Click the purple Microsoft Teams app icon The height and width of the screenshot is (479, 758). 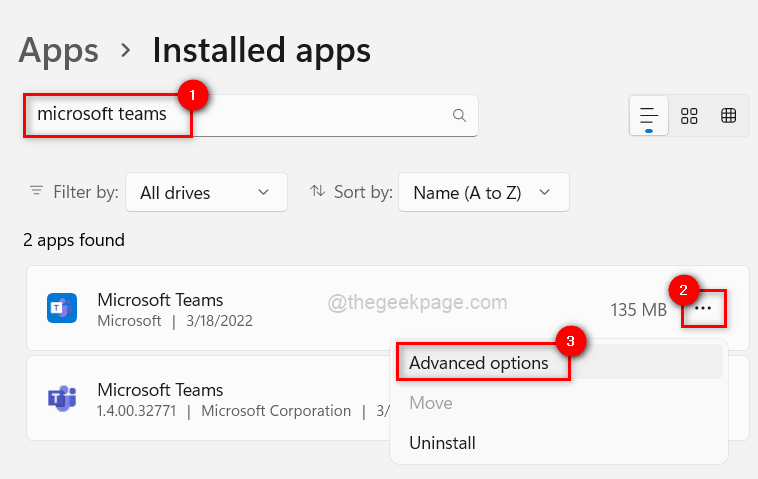tap(62, 398)
